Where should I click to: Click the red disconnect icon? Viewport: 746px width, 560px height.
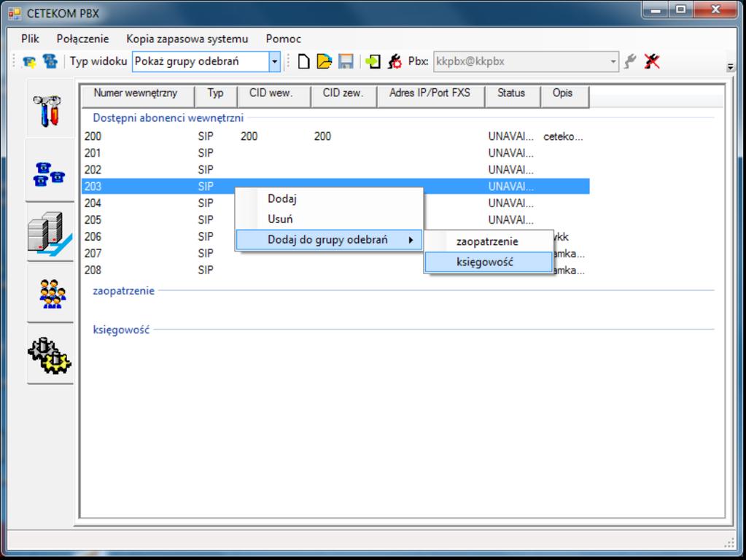[x=652, y=61]
